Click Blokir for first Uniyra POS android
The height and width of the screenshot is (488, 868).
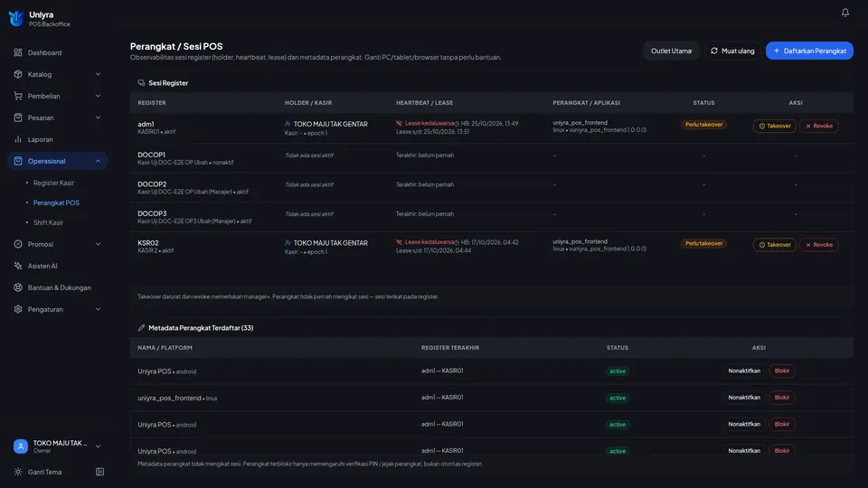(x=781, y=371)
